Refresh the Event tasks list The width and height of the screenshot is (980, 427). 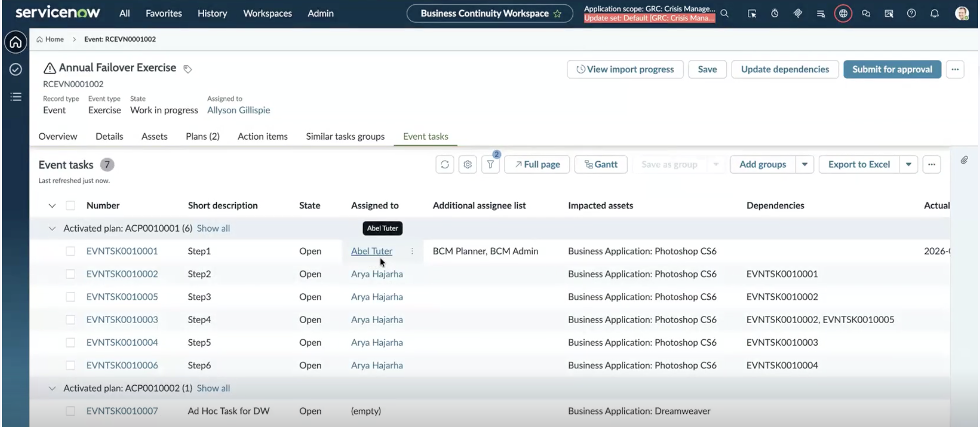click(445, 164)
